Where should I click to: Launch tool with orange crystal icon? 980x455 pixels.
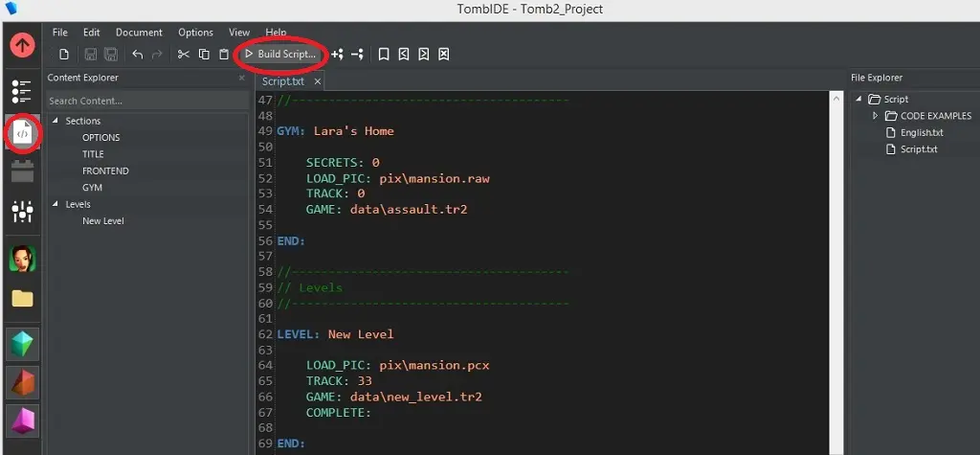22,382
